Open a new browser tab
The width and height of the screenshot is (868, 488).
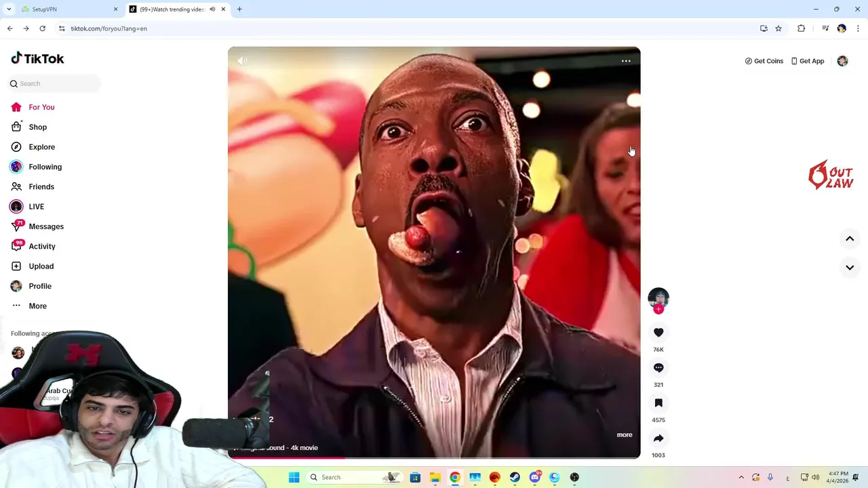[239, 9]
